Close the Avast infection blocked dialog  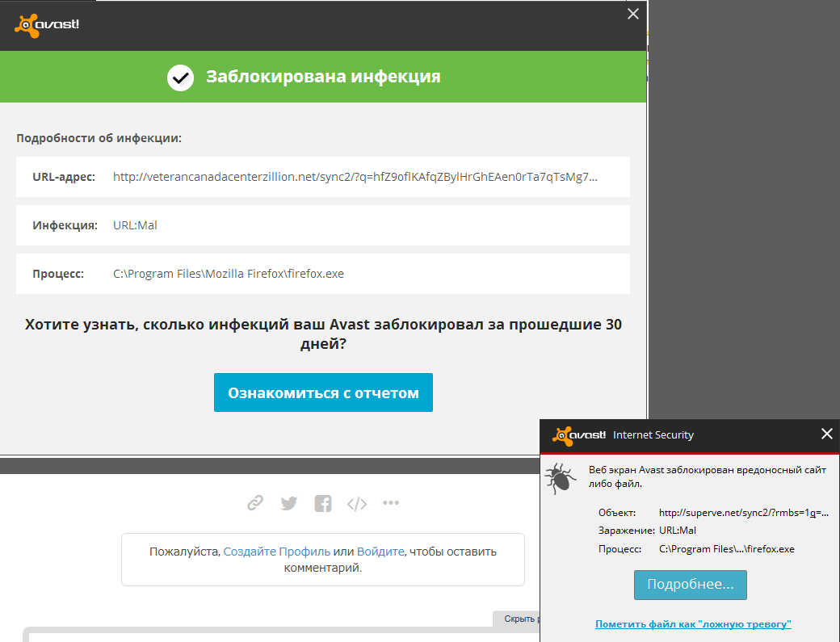632,14
